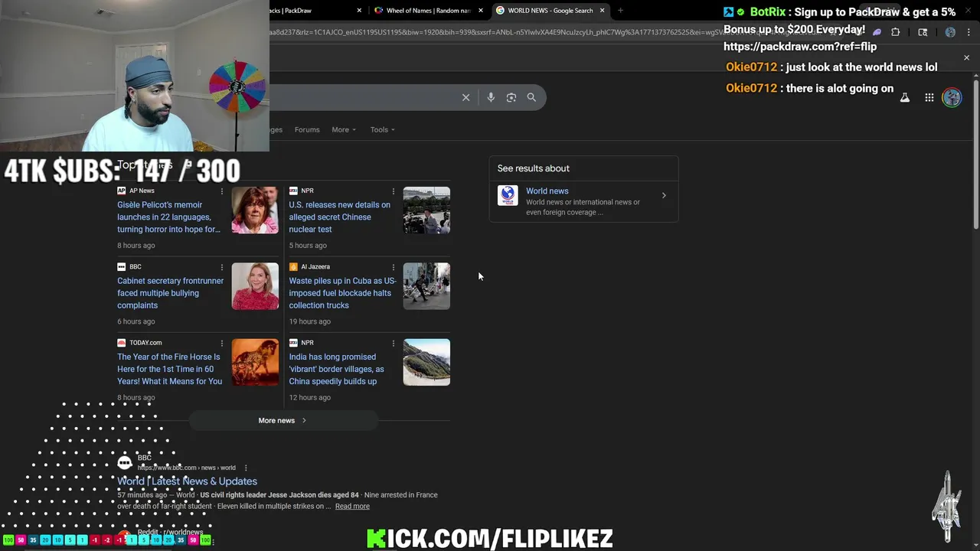980x551 pixels.
Task: Open options menu for Chinese nuclear test story
Action: click(394, 191)
